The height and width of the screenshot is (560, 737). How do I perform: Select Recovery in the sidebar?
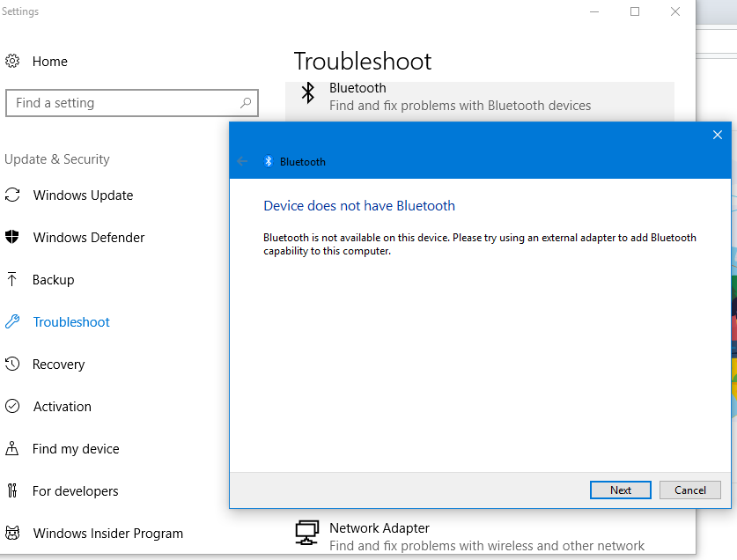tap(59, 365)
